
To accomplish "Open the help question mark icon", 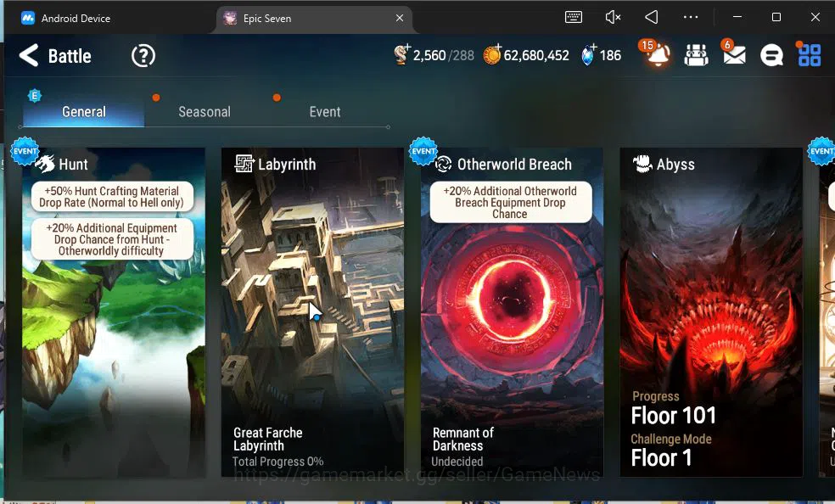I will pos(143,55).
